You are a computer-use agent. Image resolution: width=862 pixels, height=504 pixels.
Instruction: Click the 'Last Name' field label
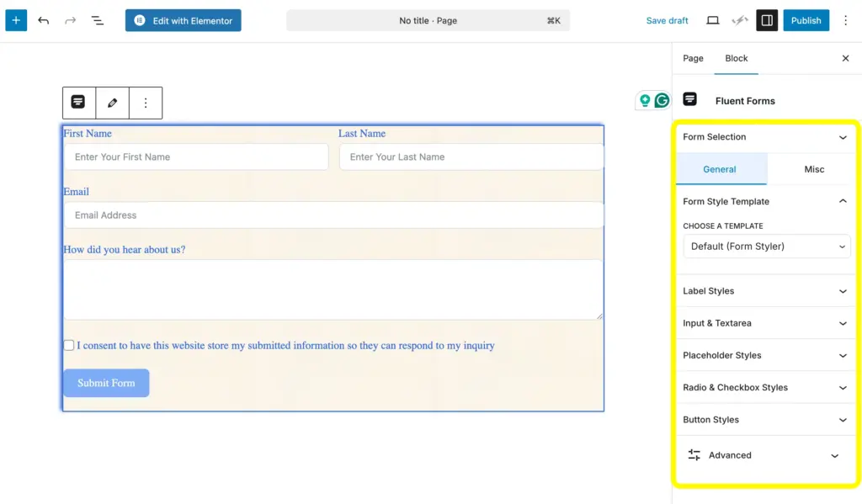(x=362, y=134)
